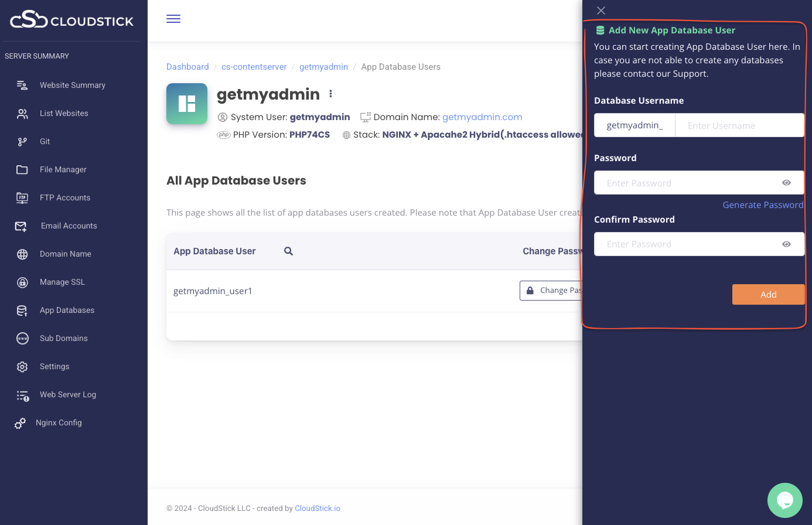
Task: Click Change Password button for getmyadmin_user1
Action: point(551,291)
